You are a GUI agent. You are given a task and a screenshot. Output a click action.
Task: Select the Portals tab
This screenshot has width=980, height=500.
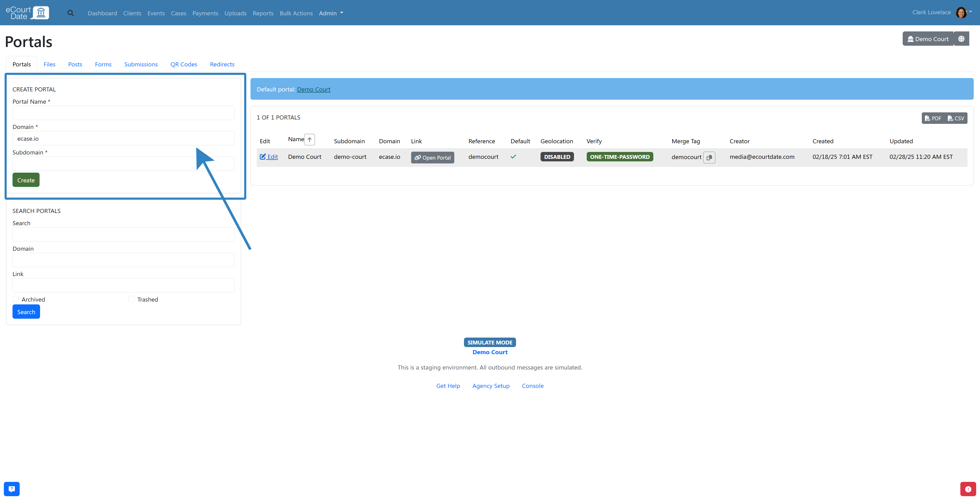[22, 64]
